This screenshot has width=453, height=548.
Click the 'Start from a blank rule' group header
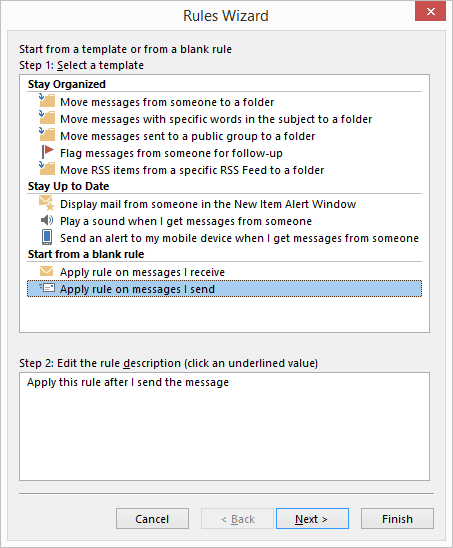click(x=86, y=254)
